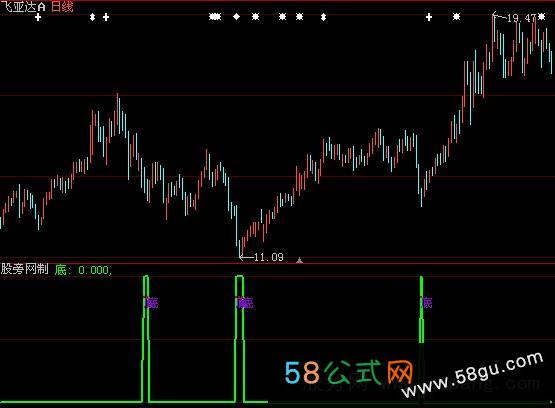Click the small gray triangle near 11.09
The height and width of the screenshot is (408, 555).
pyautogui.click(x=299, y=261)
